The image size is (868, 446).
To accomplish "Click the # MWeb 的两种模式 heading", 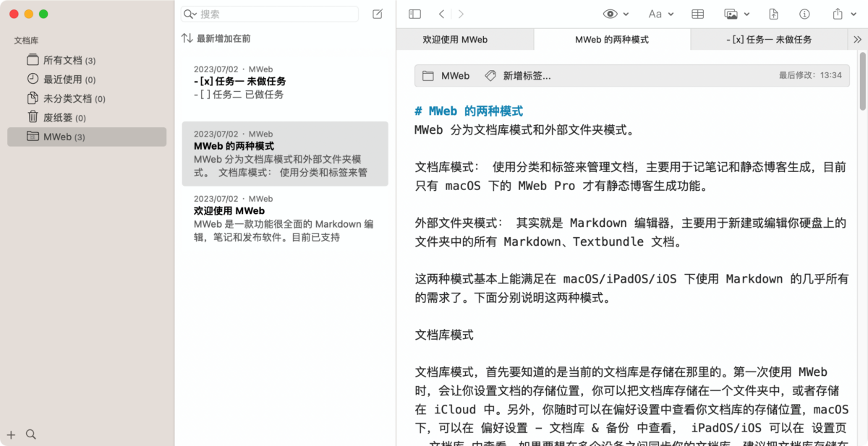I will tap(469, 111).
